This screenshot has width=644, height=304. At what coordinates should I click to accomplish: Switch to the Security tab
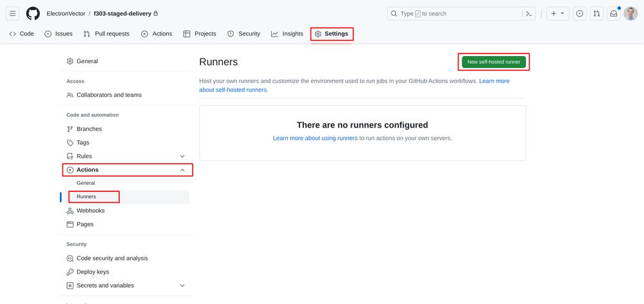click(x=243, y=33)
